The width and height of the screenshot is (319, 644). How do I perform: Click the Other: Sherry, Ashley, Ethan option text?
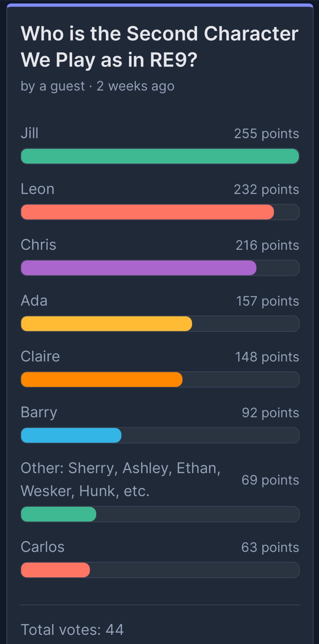click(x=121, y=480)
